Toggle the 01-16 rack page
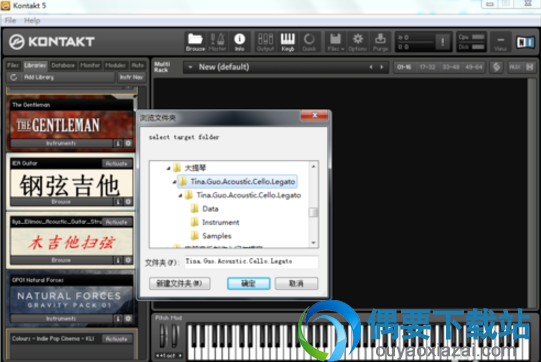Screen dimensions: 541x362 click(404, 67)
